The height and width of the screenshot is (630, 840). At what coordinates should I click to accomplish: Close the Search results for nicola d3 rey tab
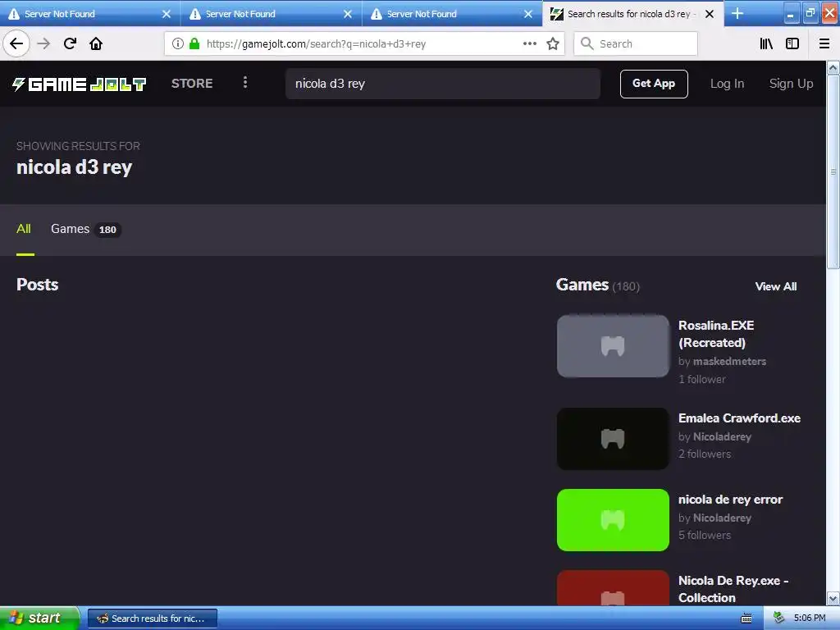[710, 14]
